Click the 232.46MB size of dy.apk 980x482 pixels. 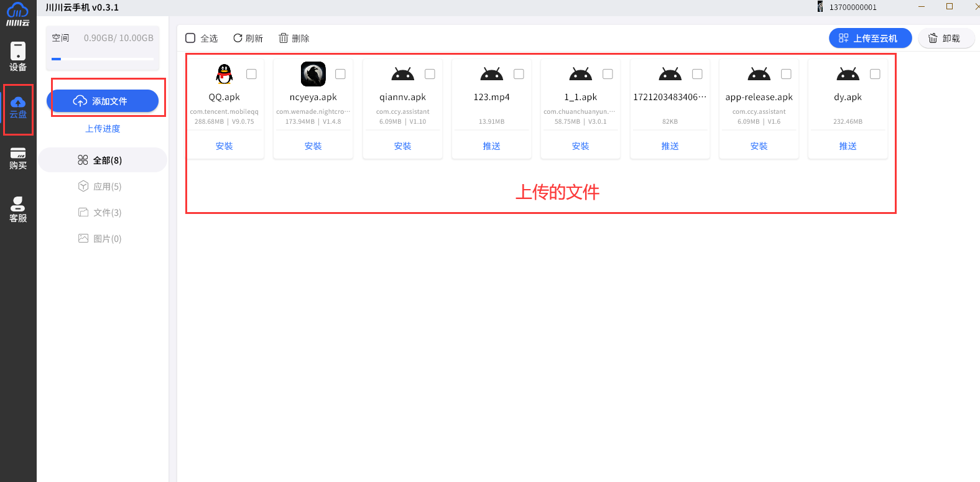point(848,122)
